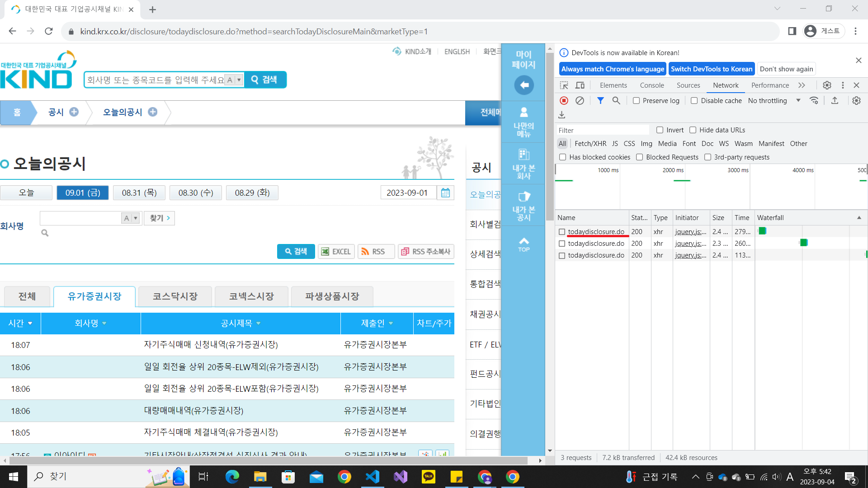Check the Disable cache checkbox
Viewport: 868px width, 488px height.
pyautogui.click(x=694, y=101)
